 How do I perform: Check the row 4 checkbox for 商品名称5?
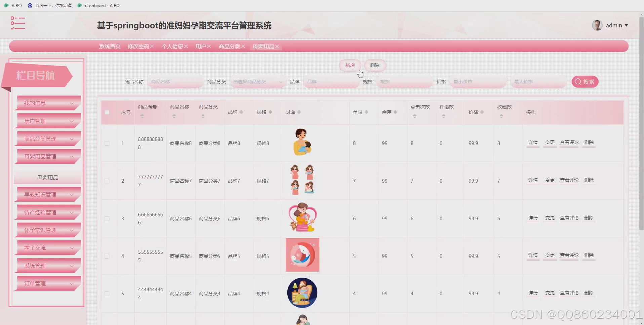(x=107, y=256)
